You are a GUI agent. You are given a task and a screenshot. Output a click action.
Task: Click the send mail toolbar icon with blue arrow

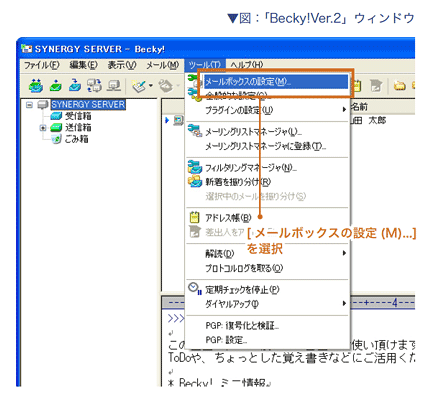click(x=75, y=86)
